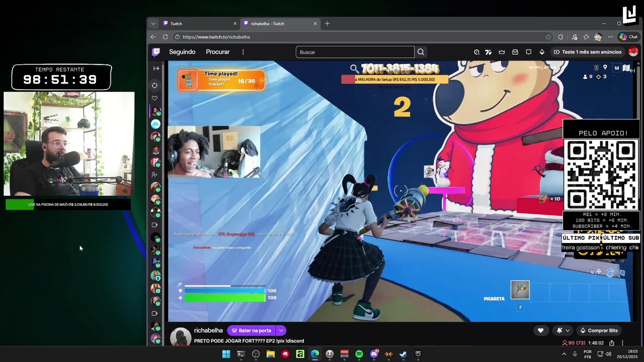
Task: Click the richabelha channel avatar
Action: tap(180, 336)
